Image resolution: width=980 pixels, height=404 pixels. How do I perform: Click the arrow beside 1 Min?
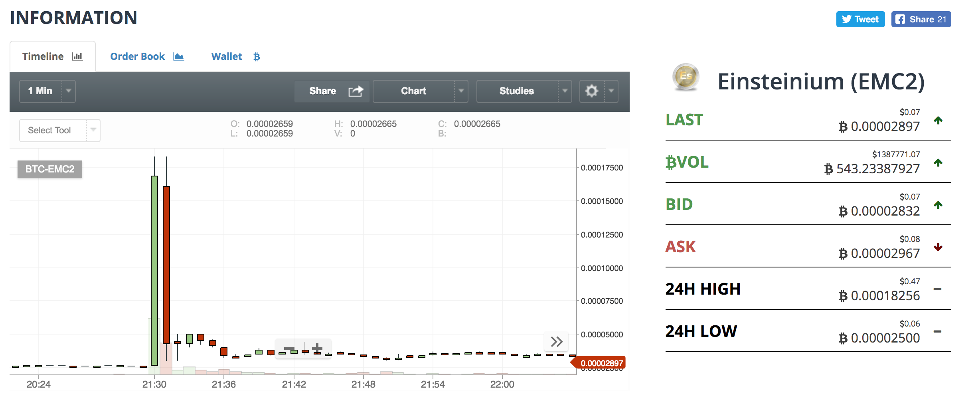[69, 91]
